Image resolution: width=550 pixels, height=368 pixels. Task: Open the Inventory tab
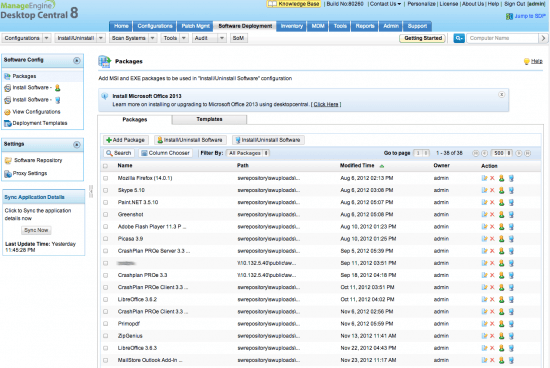291,26
